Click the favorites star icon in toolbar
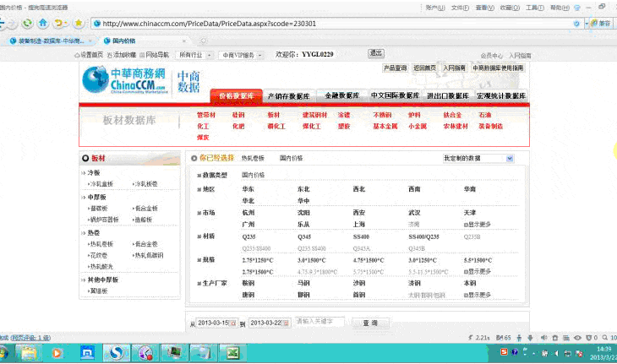Image resolution: width=617 pixels, height=364 pixels. [x=79, y=23]
